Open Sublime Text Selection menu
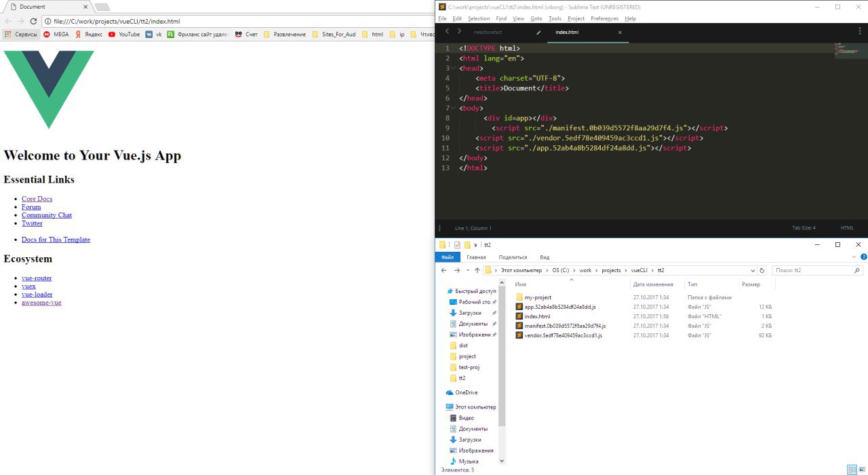 click(x=479, y=18)
